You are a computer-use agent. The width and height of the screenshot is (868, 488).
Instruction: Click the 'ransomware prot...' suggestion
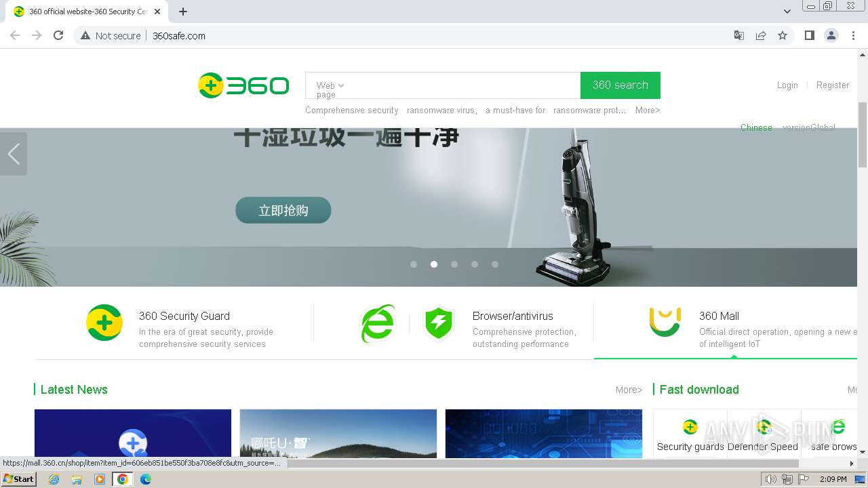coord(590,110)
